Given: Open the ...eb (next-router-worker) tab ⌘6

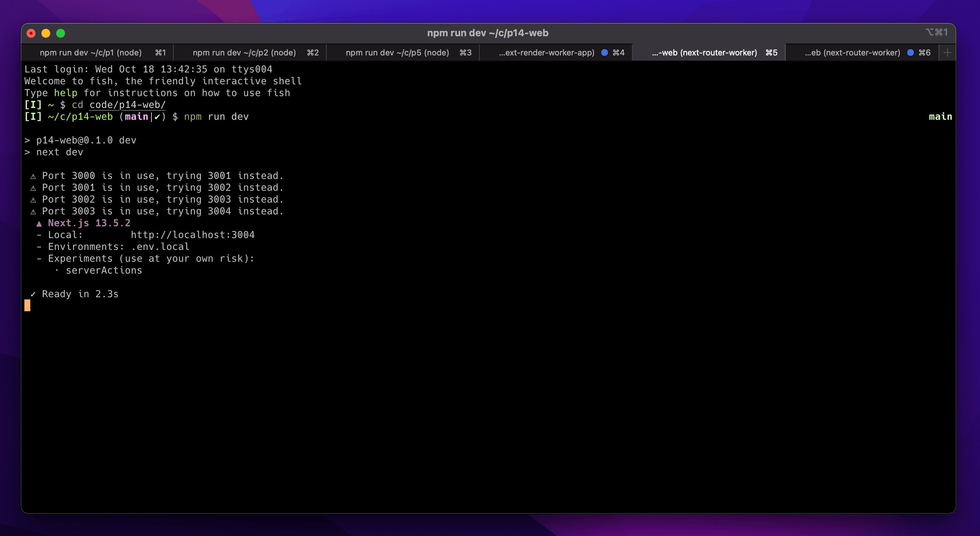Looking at the screenshot, I should [862, 52].
